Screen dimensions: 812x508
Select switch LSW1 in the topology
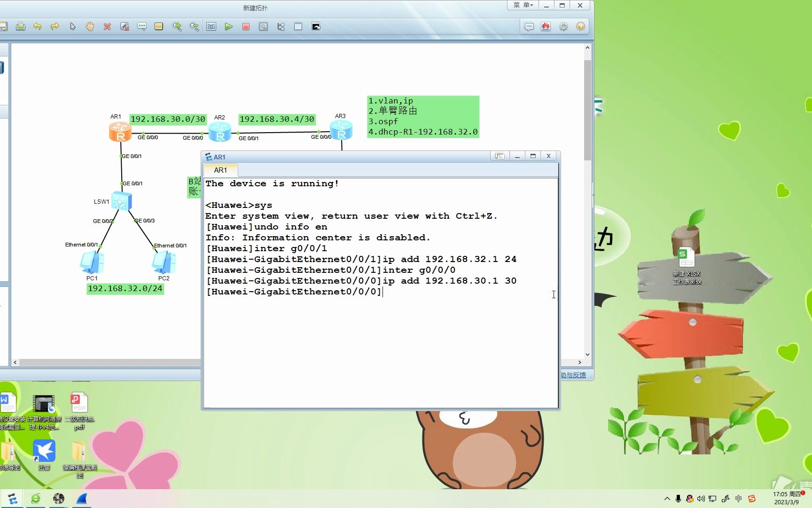click(122, 201)
